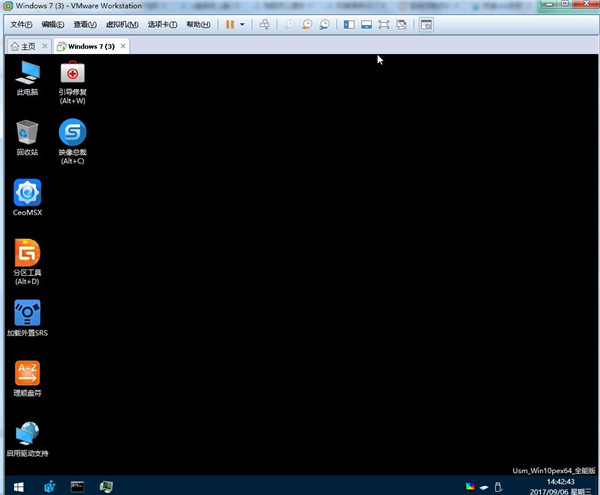Click the take snapshot clock icon
The width and height of the screenshot is (600, 495).
(290, 24)
